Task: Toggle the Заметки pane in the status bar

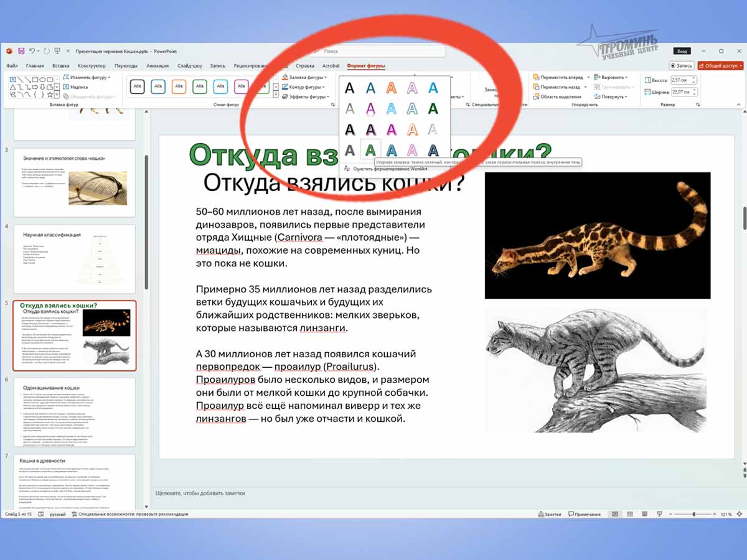Action: pyautogui.click(x=550, y=515)
